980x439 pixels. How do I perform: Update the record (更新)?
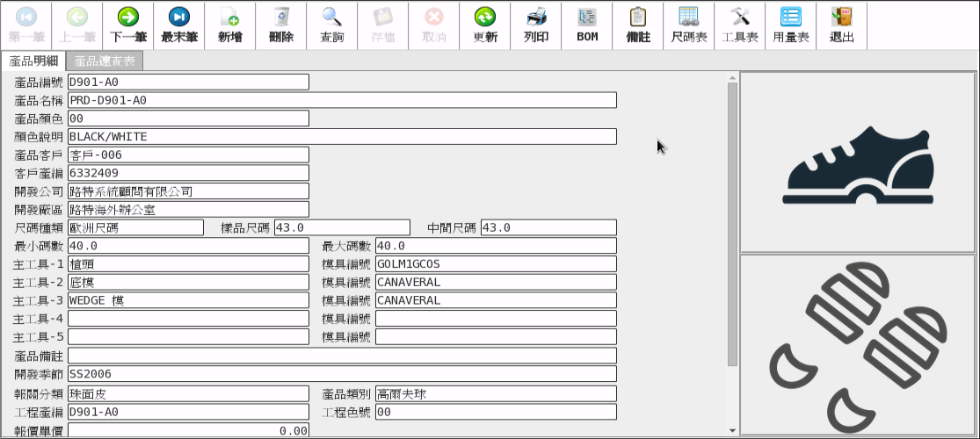tap(485, 25)
